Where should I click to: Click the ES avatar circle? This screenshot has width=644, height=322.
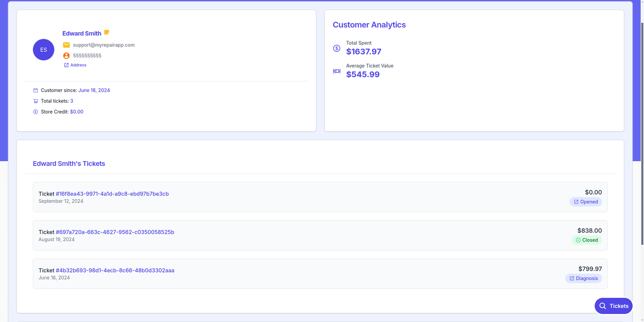click(x=43, y=50)
